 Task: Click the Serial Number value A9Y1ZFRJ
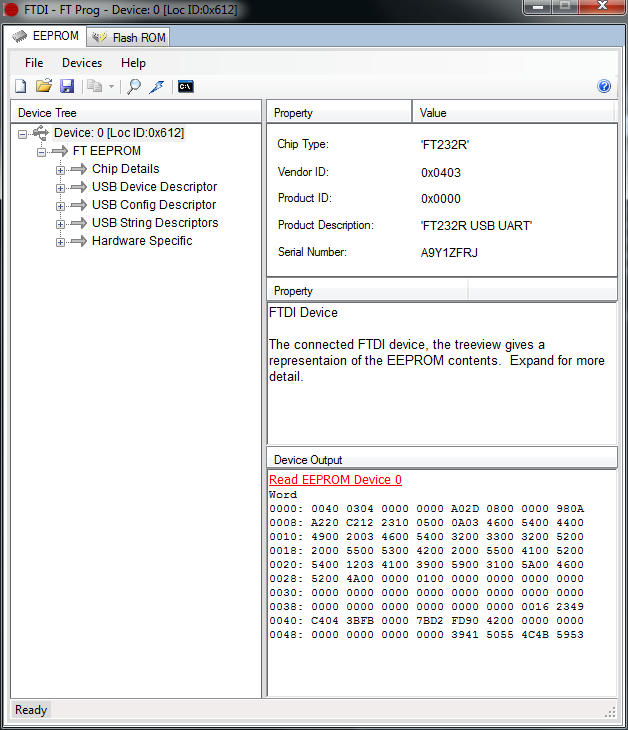(449, 253)
